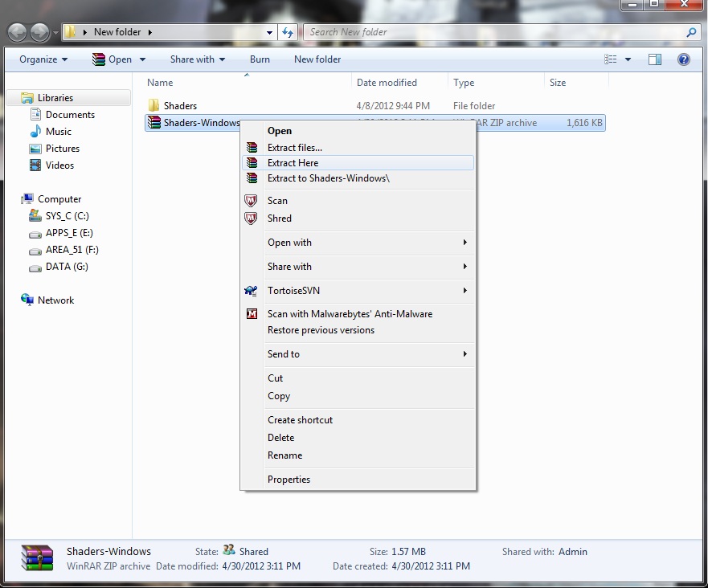708x588 pixels.
Task: Click the Shaders folder icon
Action: tap(153, 105)
